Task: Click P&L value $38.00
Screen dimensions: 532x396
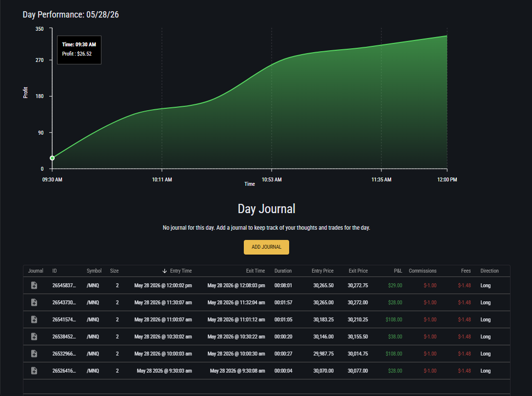Action: pos(395,337)
